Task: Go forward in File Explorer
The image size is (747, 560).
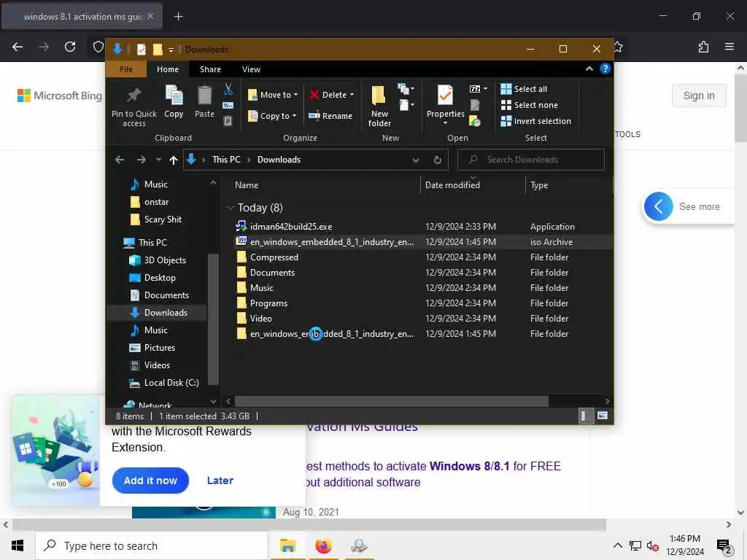Action: [141, 160]
